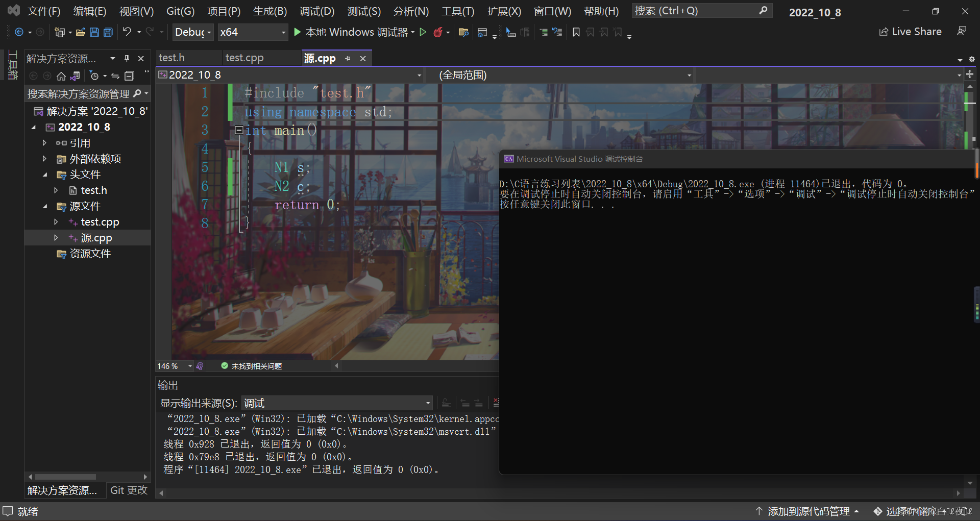Toggle a bookmark with bookmark icon
This screenshot has width=980, height=521.
[x=576, y=32]
